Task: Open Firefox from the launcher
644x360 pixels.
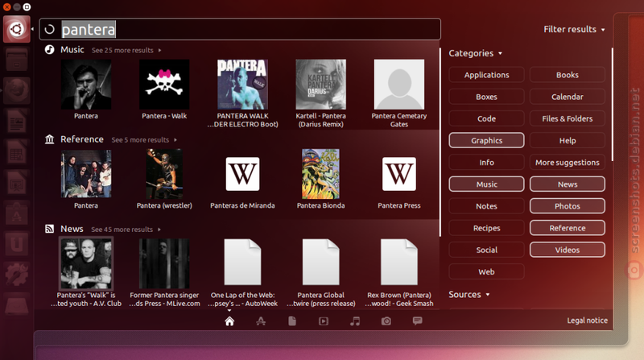Action: tap(16, 91)
